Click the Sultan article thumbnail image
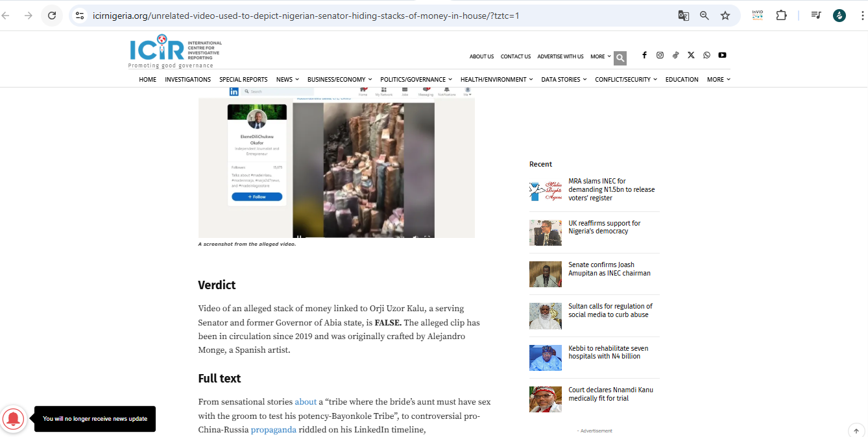 click(x=545, y=316)
